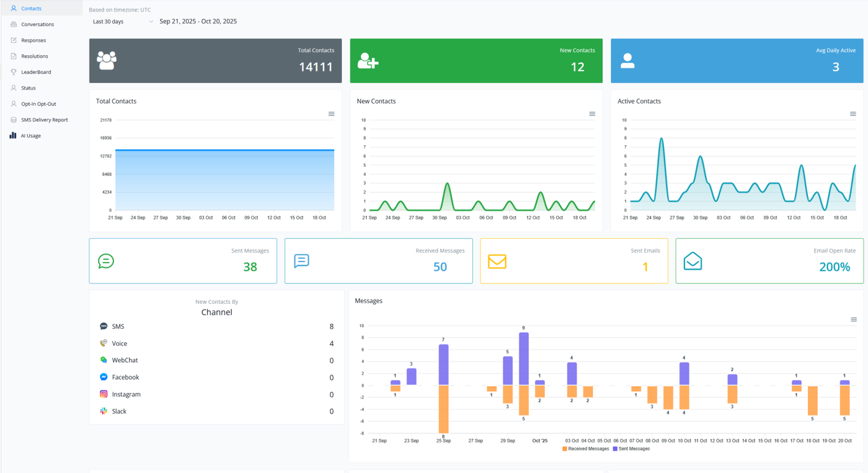Click the 25 Sep purple sent messages bar

[x=443, y=365]
